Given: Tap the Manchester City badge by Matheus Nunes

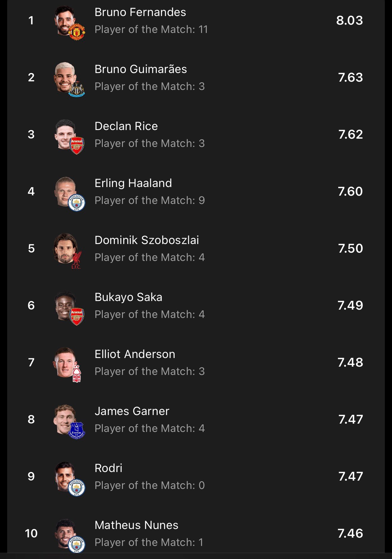Looking at the screenshot, I should click(77, 544).
